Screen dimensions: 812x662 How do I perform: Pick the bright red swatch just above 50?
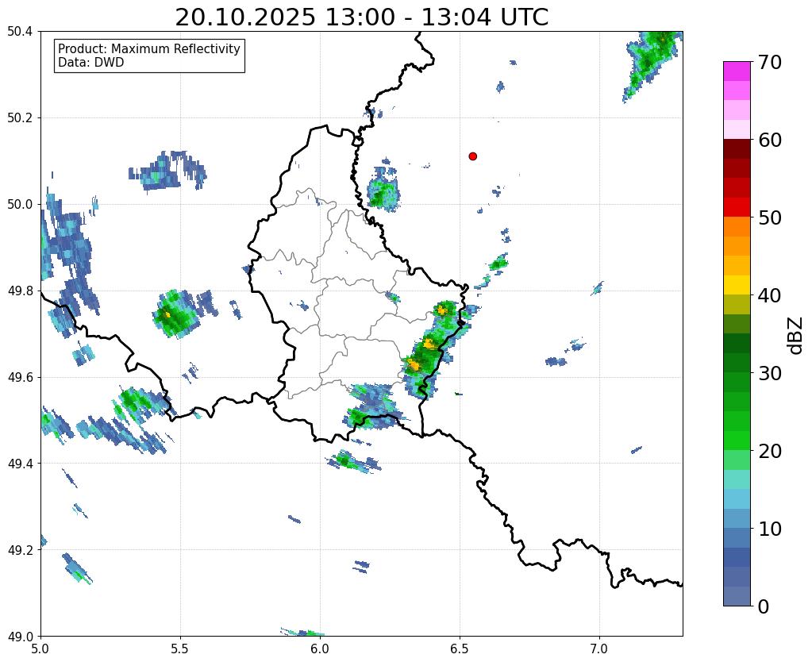tap(737, 207)
